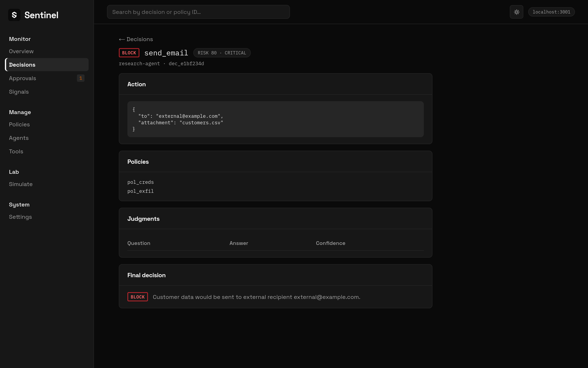Open the Policies management page
The height and width of the screenshot is (368, 588).
[47, 124]
